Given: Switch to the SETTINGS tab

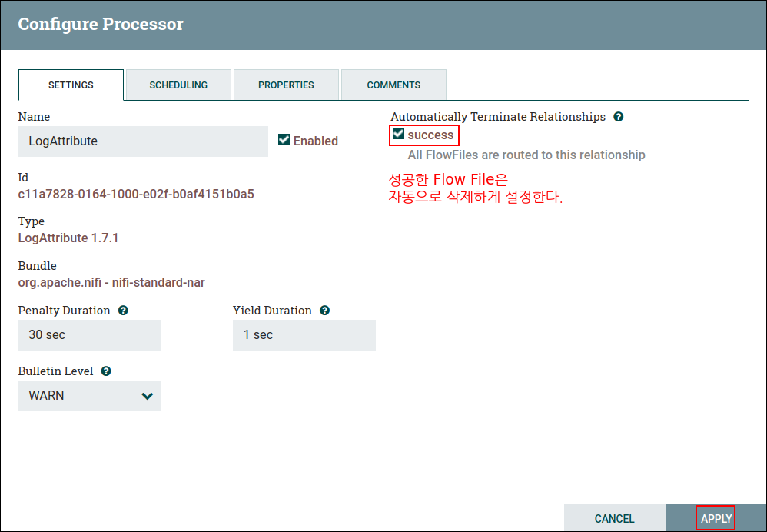Looking at the screenshot, I should (x=71, y=85).
